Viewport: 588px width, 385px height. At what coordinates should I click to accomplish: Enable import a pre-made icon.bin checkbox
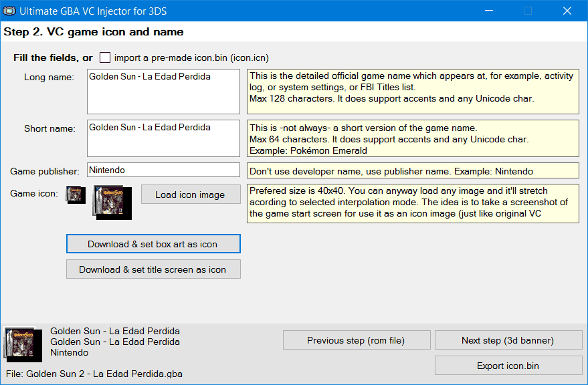pos(105,57)
